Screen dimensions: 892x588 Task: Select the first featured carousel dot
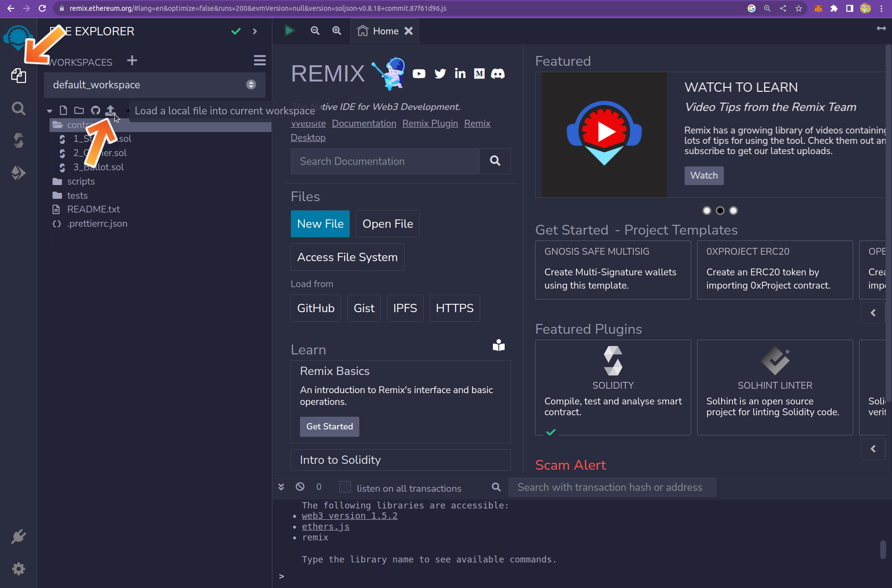tap(707, 211)
